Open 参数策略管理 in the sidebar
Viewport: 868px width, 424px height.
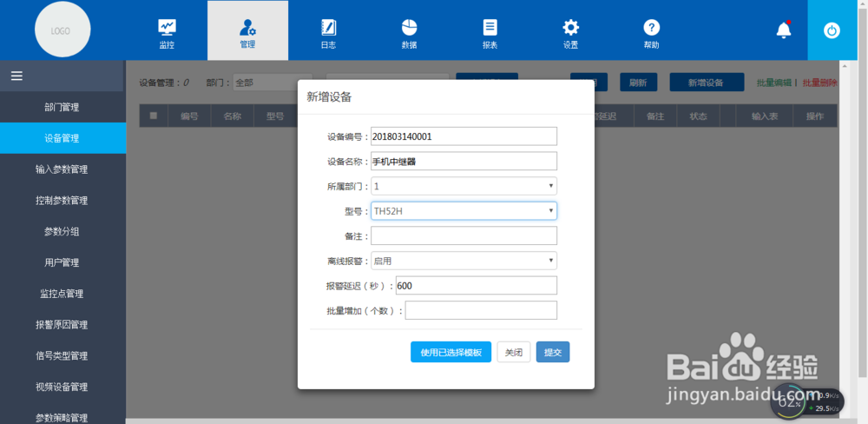pyautogui.click(x=62, y=415)
